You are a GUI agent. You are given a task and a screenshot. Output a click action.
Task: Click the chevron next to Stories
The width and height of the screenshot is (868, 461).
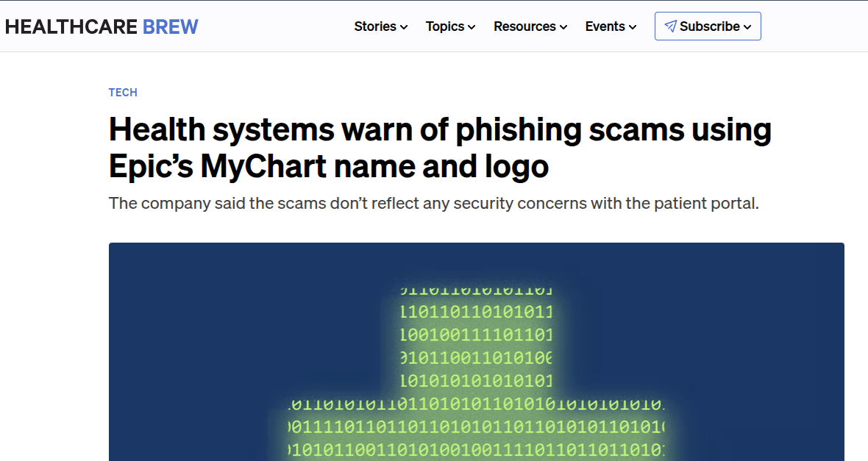tap(404, 27)
